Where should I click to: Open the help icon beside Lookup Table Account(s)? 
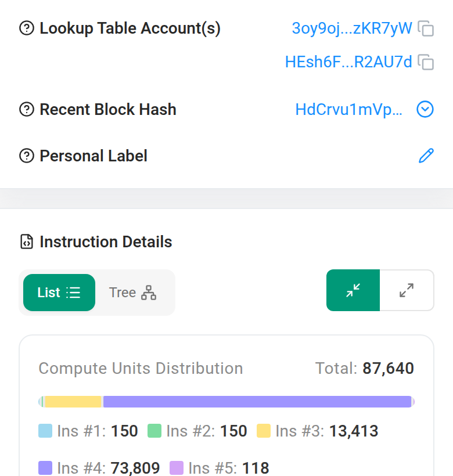[x=27, y=28]
